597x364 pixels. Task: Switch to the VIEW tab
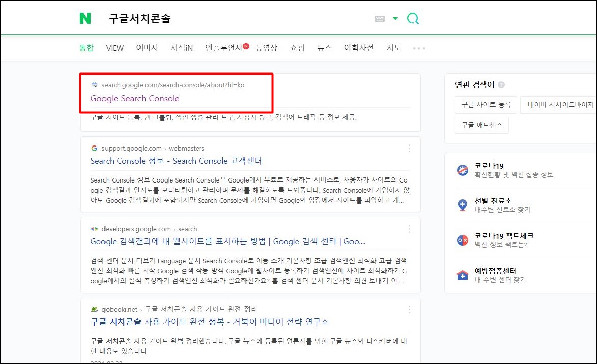point(115,48)
